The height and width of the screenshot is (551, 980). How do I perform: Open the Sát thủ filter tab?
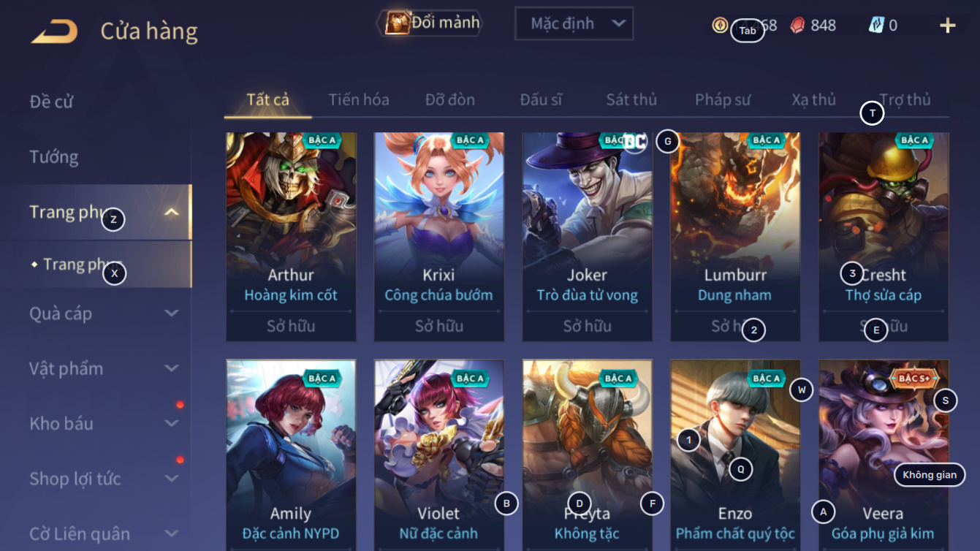tap(631, 99)
